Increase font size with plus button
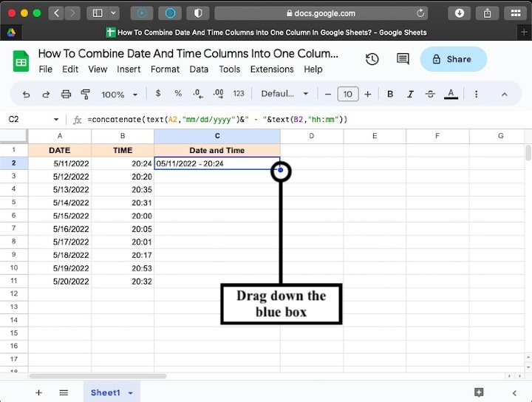 coord(368,95)
